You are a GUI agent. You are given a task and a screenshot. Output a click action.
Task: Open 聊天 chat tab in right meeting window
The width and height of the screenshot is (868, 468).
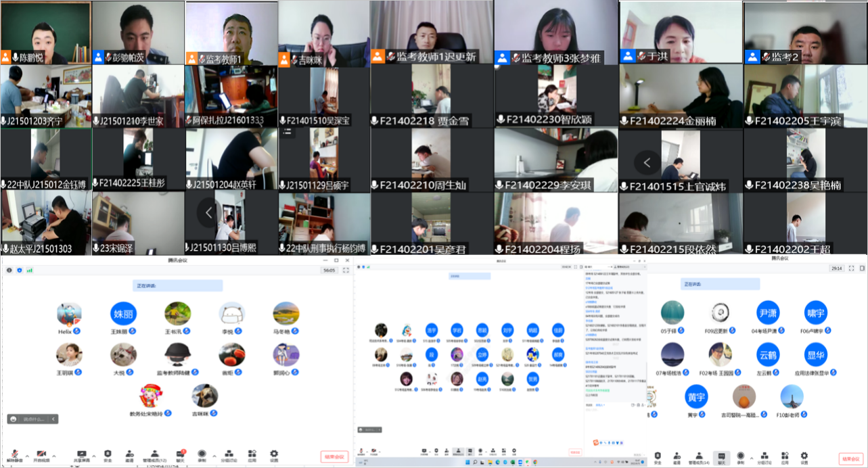click(x=721, y=457)
